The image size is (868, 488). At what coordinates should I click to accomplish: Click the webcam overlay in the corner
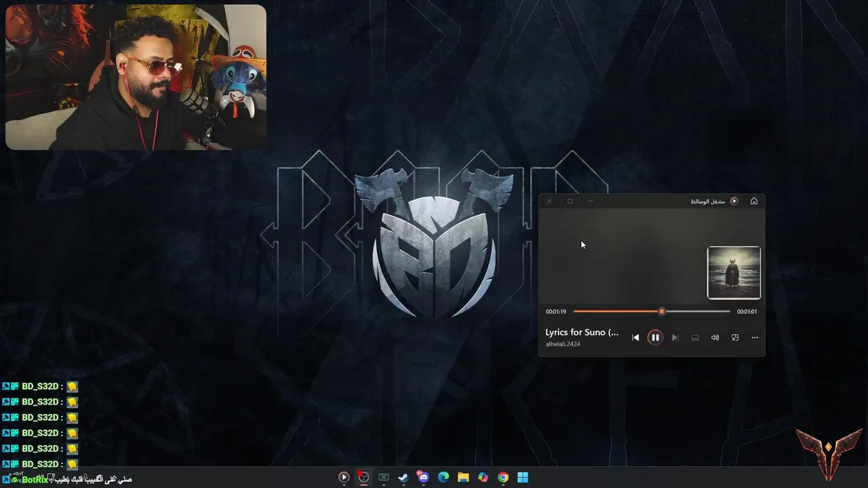[136, 77]
